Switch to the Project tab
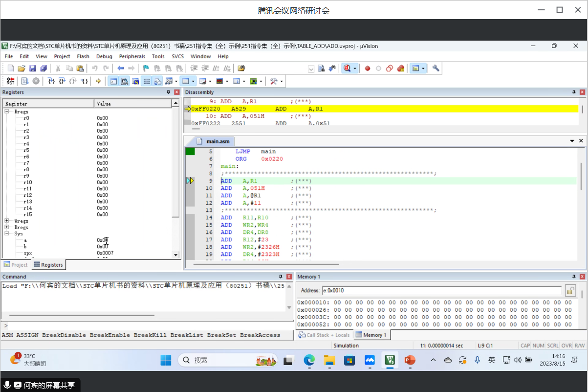Viewport: 588px width, 392px height. click(x=16, y=265)
